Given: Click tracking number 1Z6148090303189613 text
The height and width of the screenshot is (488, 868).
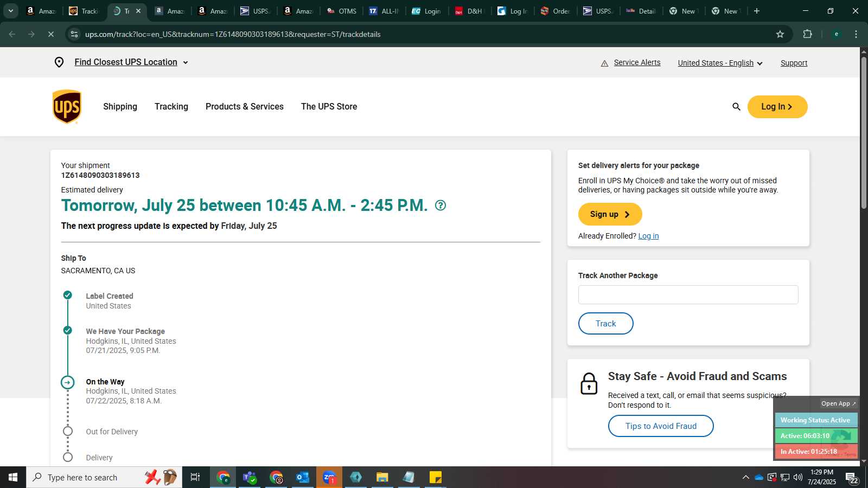Looking at the screenshot, I should (x=100, y=175).
